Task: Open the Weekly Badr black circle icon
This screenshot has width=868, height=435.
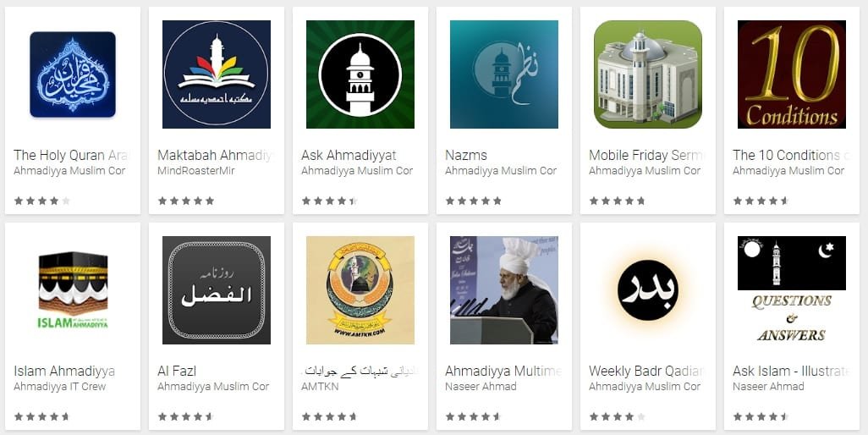Action: point(648,290)
